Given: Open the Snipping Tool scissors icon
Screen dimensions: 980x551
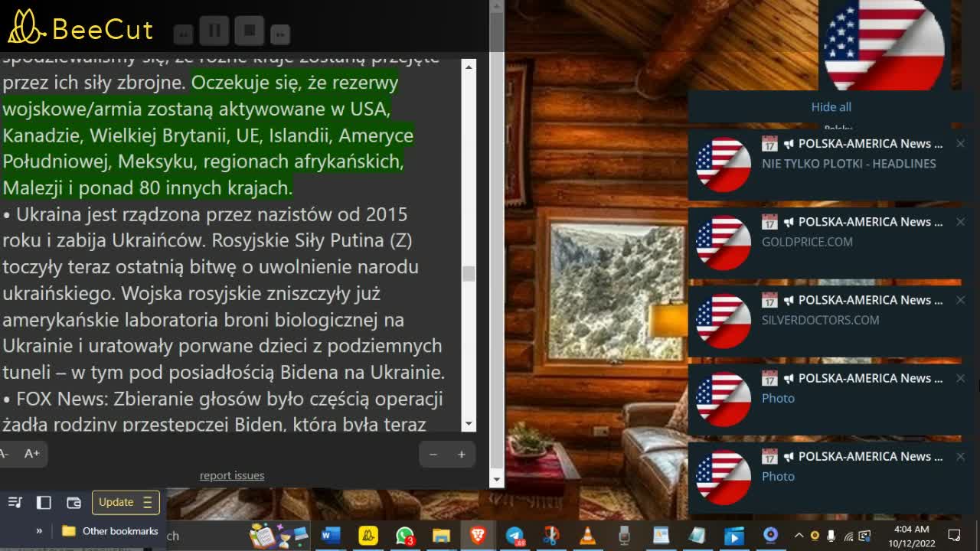Looking at the screenshot, I should pos(550,536).
